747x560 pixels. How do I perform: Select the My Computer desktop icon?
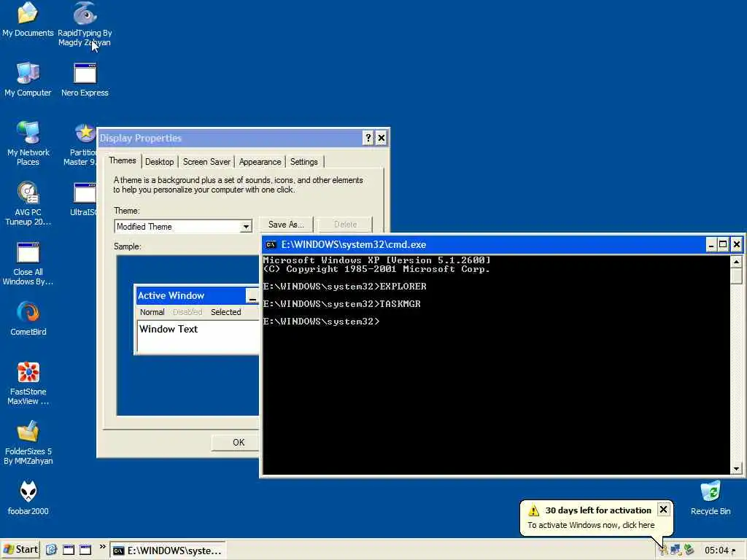click(x=28, y=79)
